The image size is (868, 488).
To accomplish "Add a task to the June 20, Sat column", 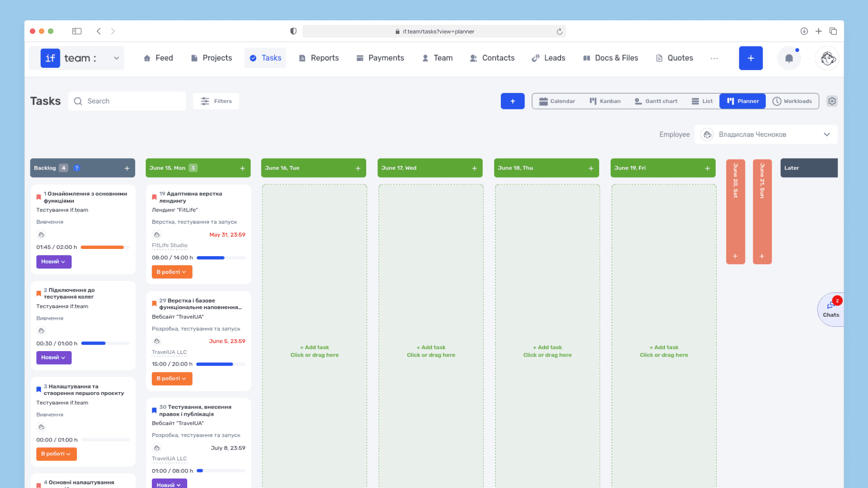I will 736,256.
